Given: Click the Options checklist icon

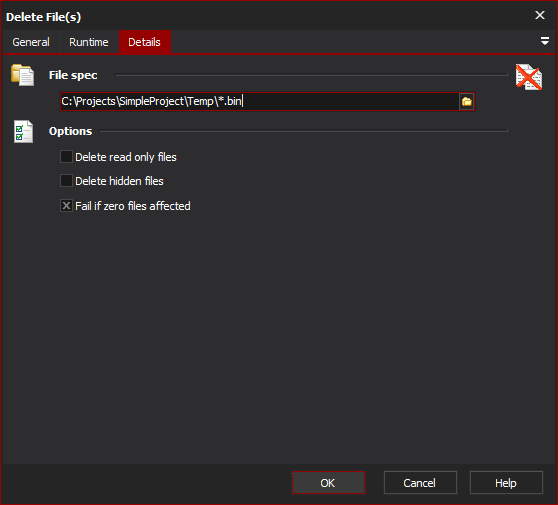Looking at the screenshot, I should [x=23, y=131].
